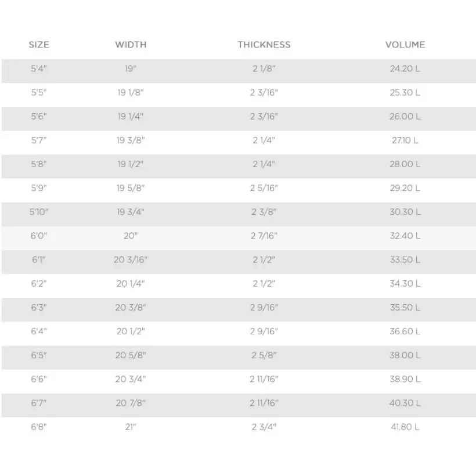Screen dimensions: 476x476
Task: Click the 19 1/8" width cell
Action: 131,92
